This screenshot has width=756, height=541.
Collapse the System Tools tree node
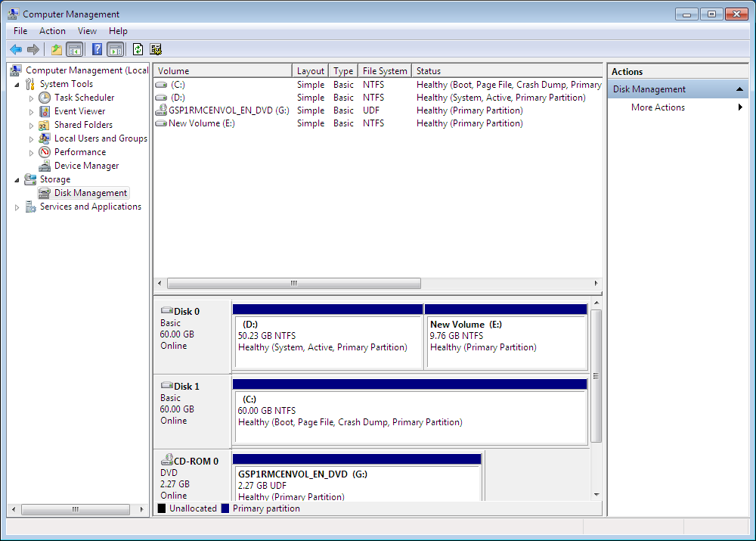tap(17, 84)
